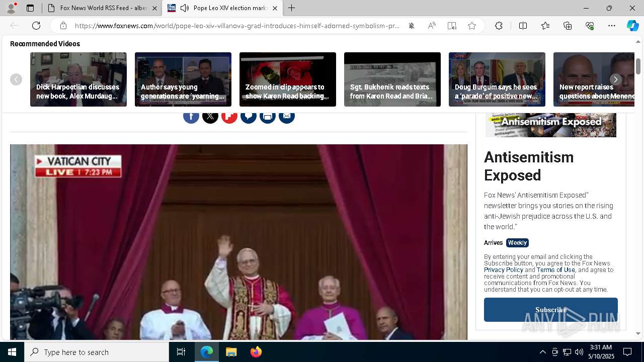Play Doug Burgum parade of positive video
The width and height of the screenshot is (644, 362).
click(497, 79)
